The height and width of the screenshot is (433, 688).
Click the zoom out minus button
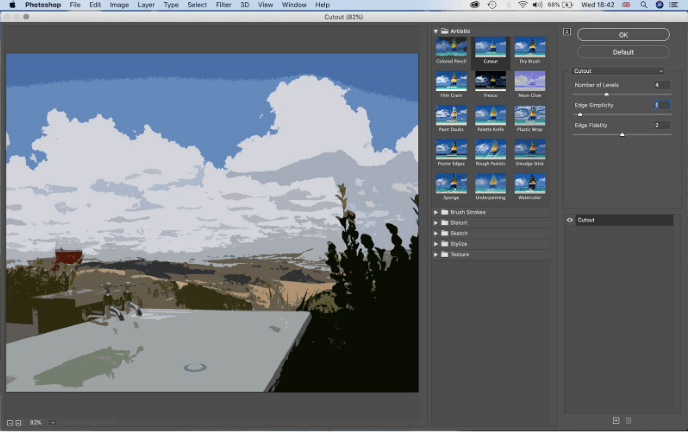point(10,423)
